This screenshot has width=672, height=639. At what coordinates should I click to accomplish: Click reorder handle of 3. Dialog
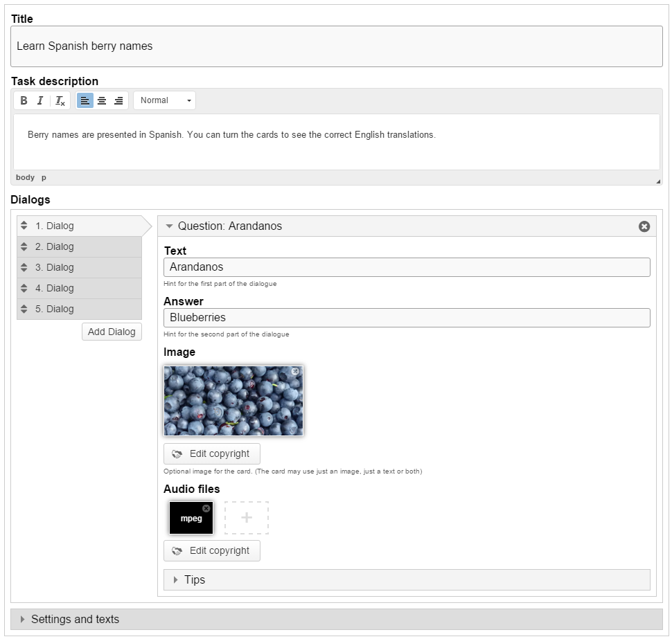tap(24, 267)
